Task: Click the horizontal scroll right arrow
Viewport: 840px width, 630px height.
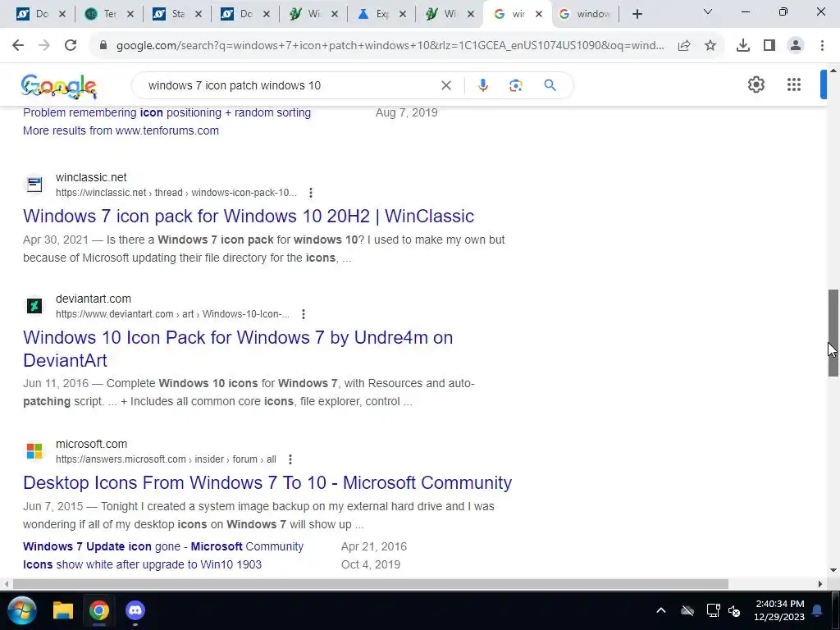Action: 820,584
